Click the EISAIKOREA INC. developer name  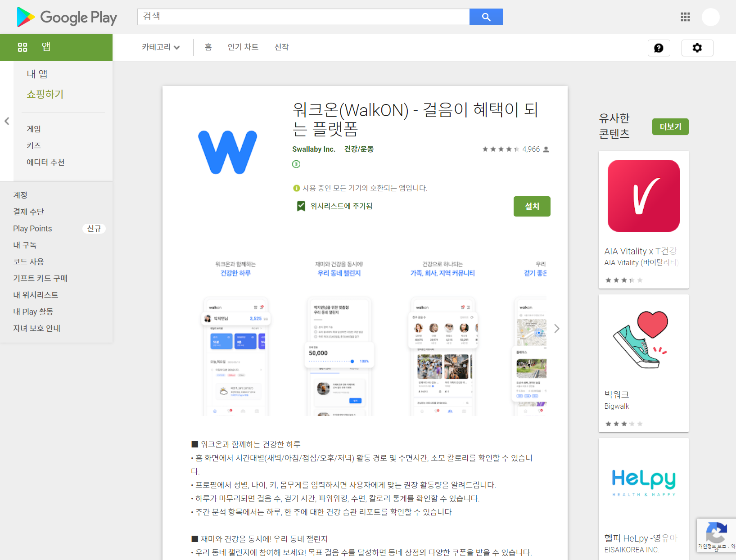(x=632, y=550)
